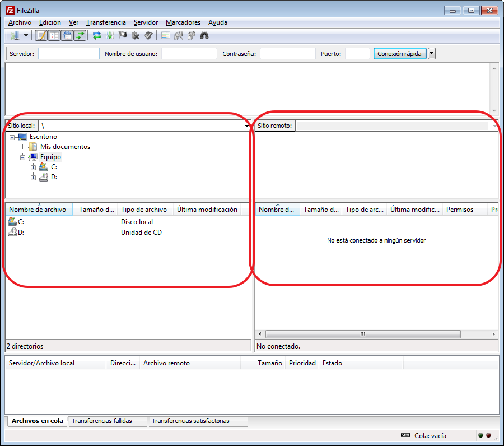Viewport: 504px width, 446px height.
Task: Toggle the message log display icon
Action: [x=41, y=36]
